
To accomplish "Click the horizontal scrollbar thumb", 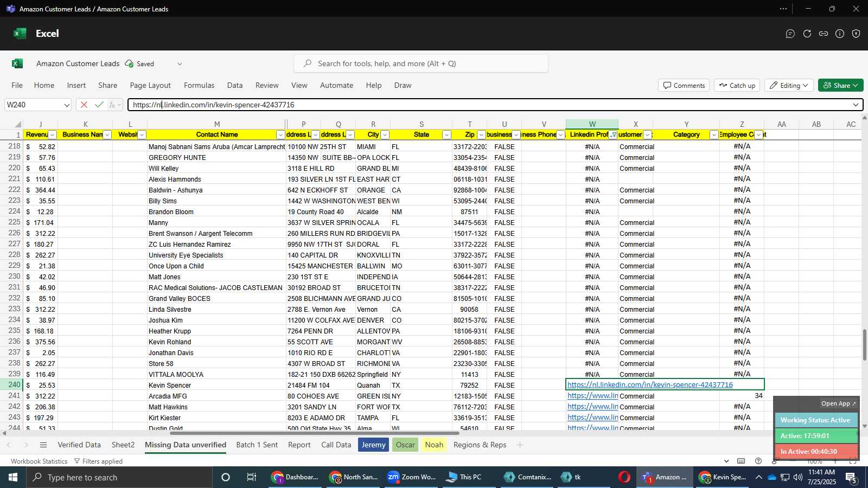I will [315, 433].
